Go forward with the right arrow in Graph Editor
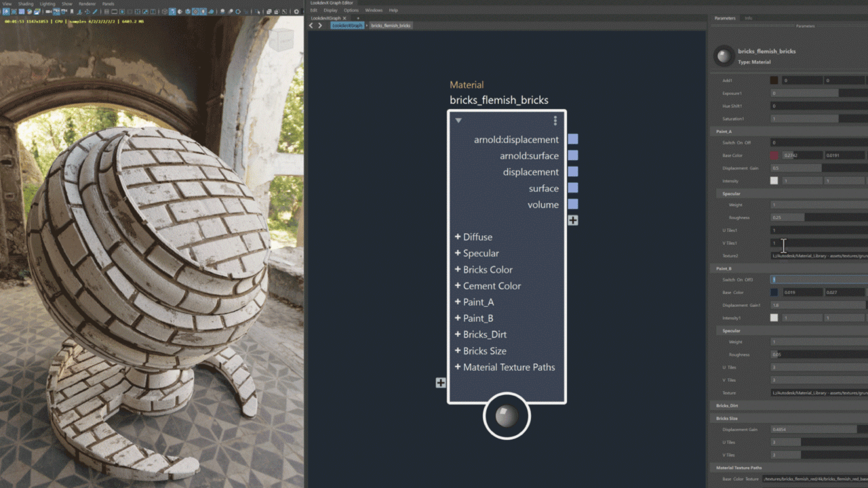The height and width of the screenshot is (488, 868). point(320,25)
